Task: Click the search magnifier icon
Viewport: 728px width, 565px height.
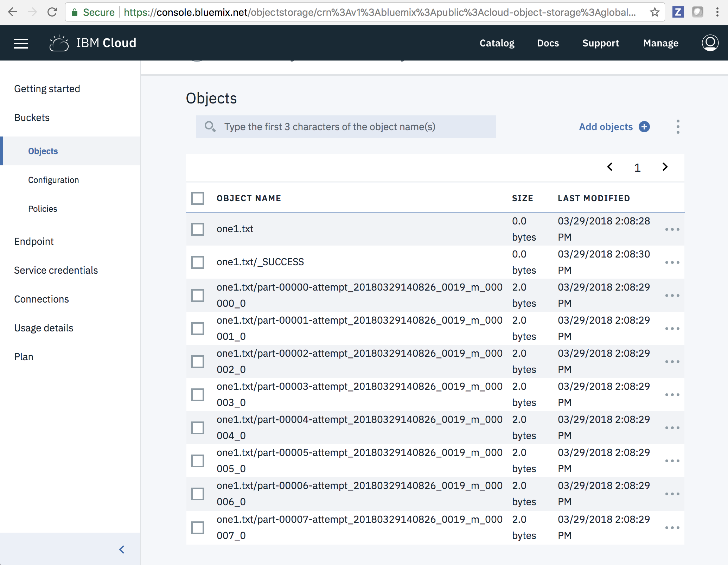Action: (x=210, y=127)
